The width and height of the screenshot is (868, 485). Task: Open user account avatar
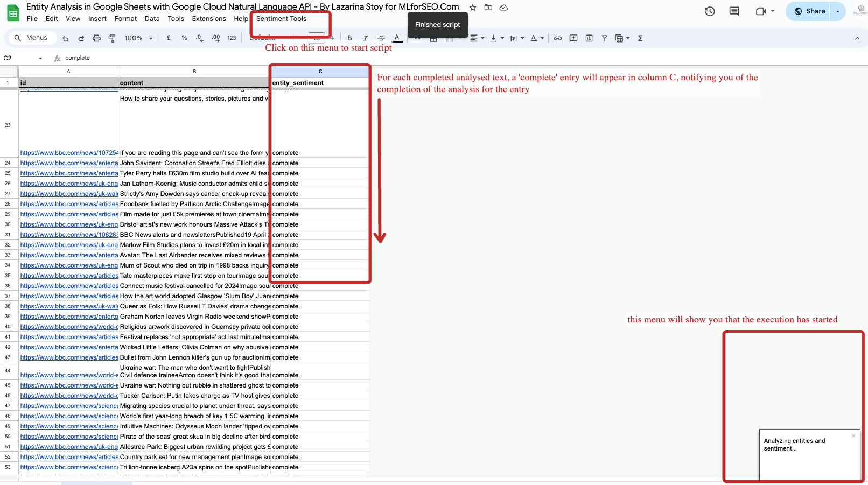(x=860, y=11)
